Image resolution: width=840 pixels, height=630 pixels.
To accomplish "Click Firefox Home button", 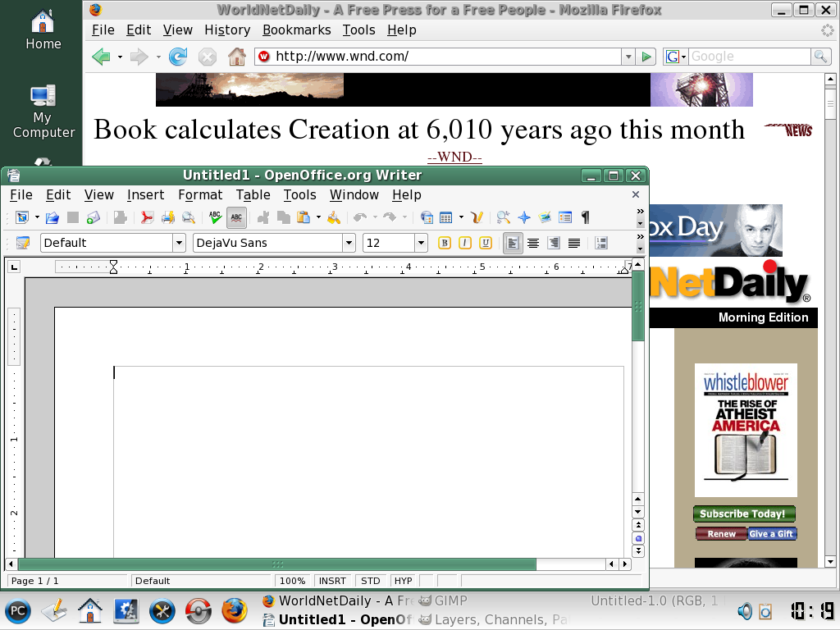I will click(x=236, y=57).
